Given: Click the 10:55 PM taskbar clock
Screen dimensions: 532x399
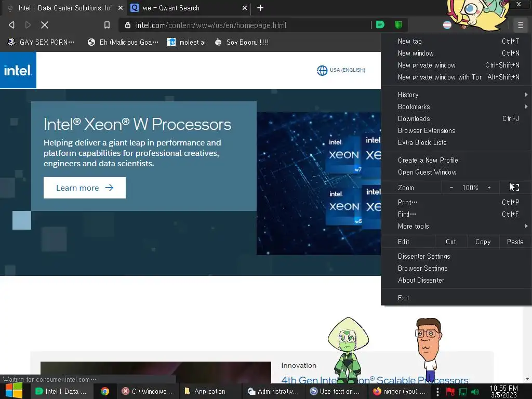Looking at the screenshot, I should (504, 391).
